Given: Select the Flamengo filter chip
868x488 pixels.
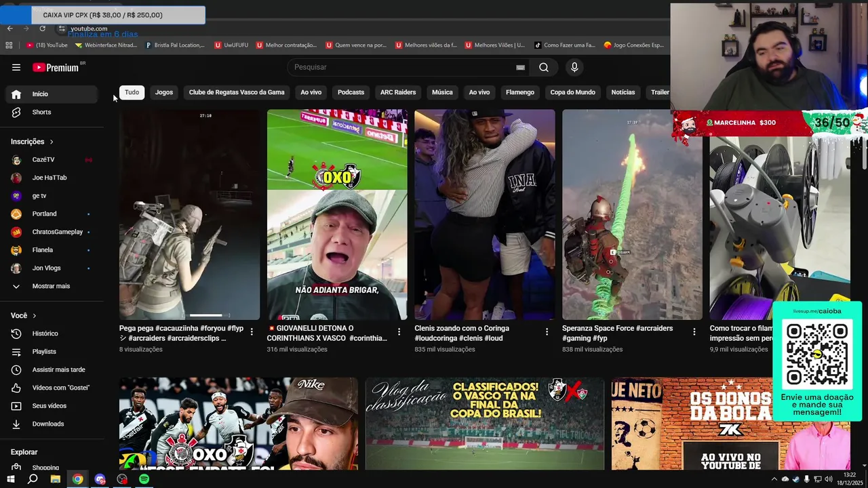Looking at the screenshot, I should [x=520, y=92].
